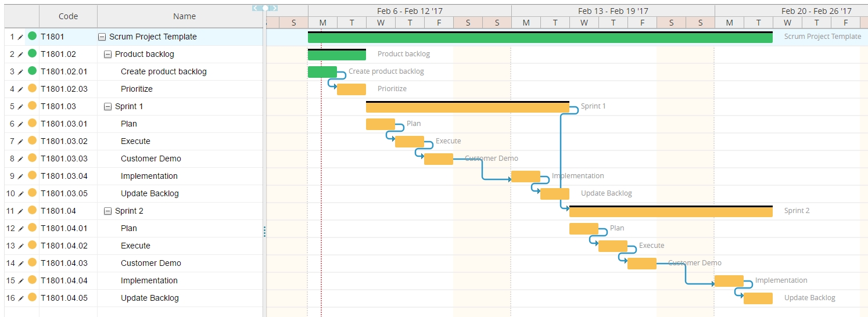Collapse the Sprint 1 group
This screenshot has height=317, width=868.
pyautogui.click(x=107, y=106)
